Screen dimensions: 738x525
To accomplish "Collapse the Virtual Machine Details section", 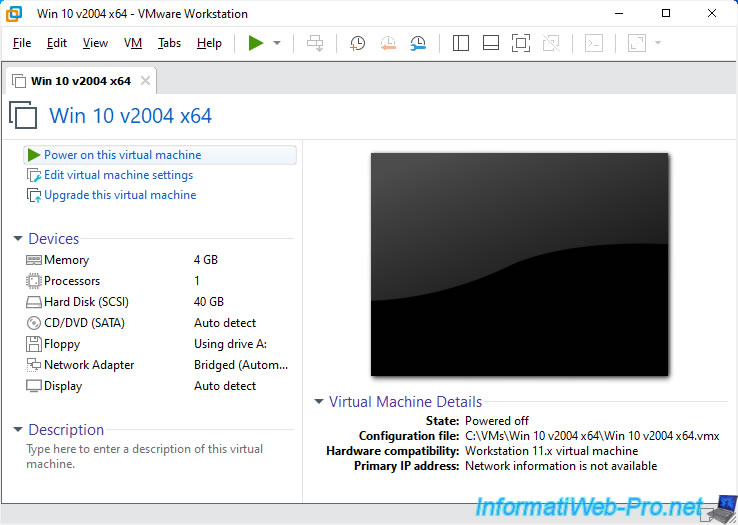I will tap(319, 402).
